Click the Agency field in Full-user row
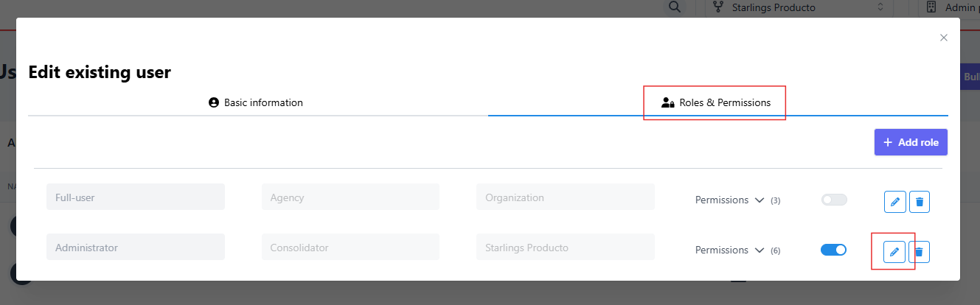Screen dimensions: 980x305 click(x=350, y=197)
